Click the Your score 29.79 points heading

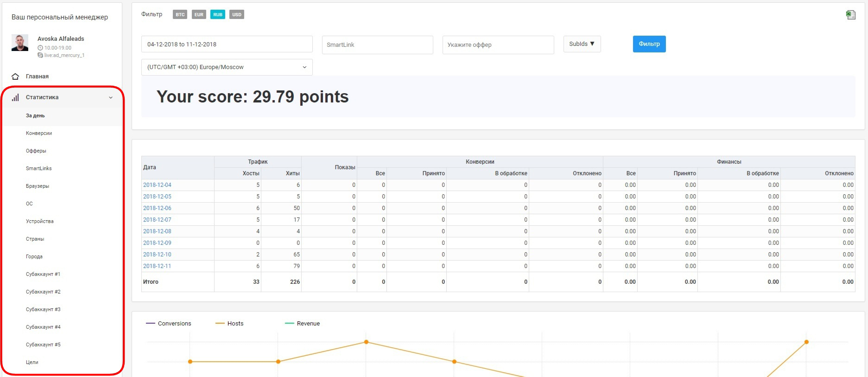click(x=253, y=97)
